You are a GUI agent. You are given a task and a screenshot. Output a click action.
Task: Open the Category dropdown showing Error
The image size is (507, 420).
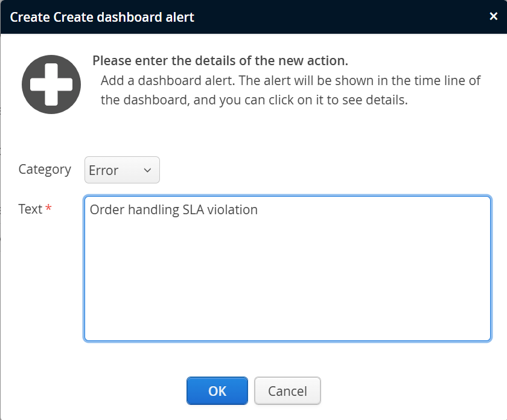point(122,170)
